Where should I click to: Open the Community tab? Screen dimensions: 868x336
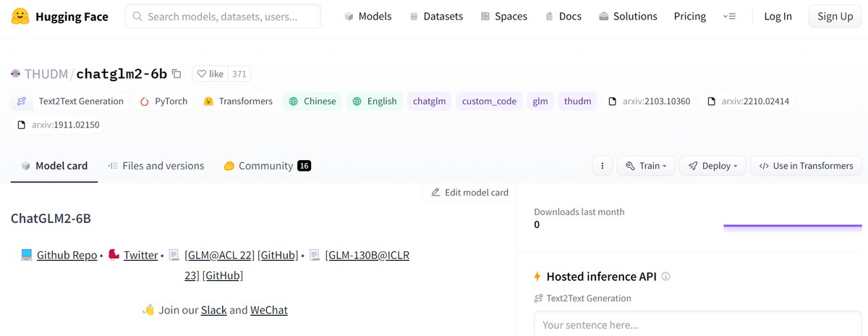pos(267,166)
